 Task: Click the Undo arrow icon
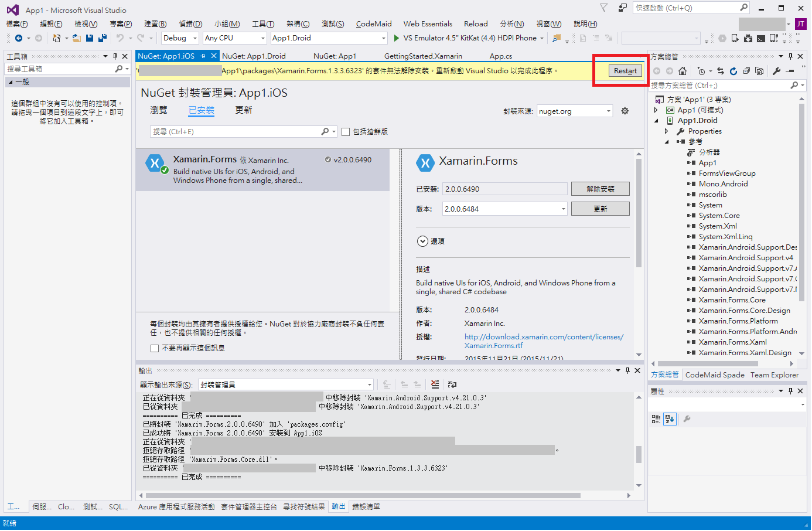point(120,38)
